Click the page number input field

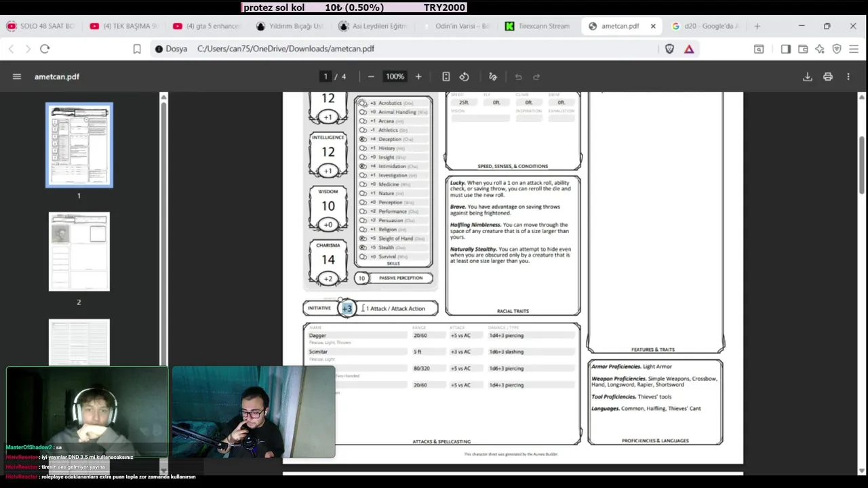(x=325, y=77)
